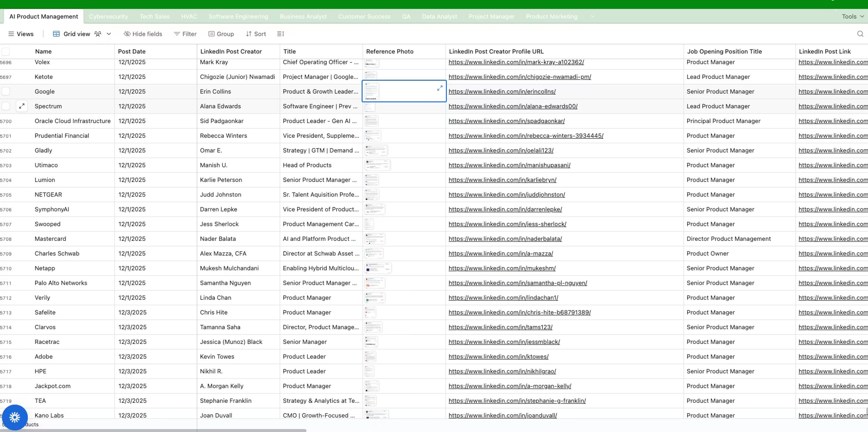The height and width of the screenshot is (432, 868).
Task: Open Rebecca Winters' LinkedIn profile URL
Action: [526, 136]
